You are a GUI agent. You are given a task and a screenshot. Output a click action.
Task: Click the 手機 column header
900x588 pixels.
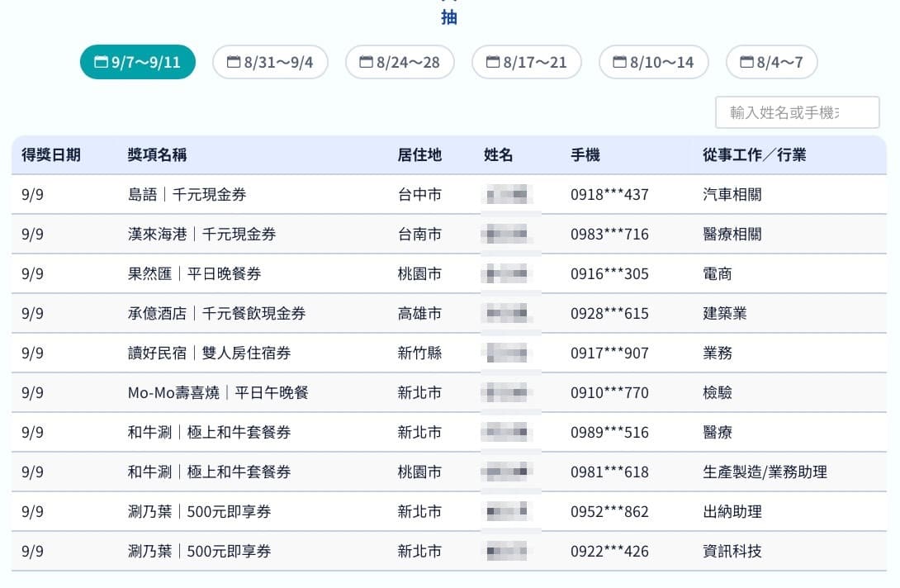click(585, 155)
